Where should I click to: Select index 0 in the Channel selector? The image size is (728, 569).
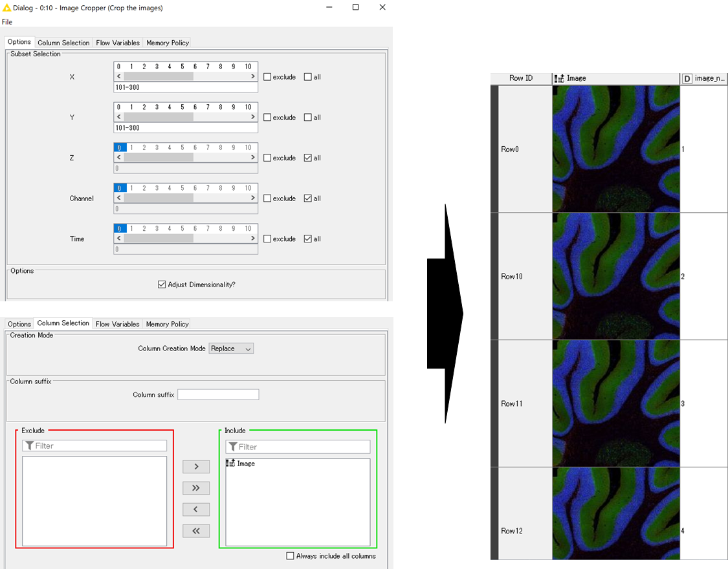(x=120, y=188)
